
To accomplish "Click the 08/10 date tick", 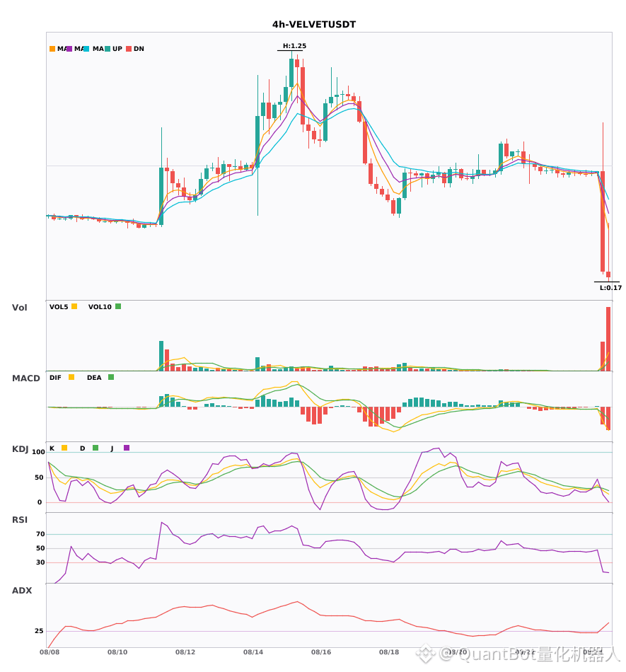I will pos(117,652).
